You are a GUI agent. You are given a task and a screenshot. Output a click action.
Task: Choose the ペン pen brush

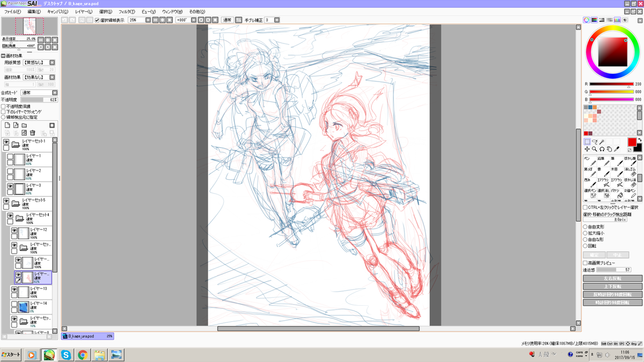[x=590, y=161]
